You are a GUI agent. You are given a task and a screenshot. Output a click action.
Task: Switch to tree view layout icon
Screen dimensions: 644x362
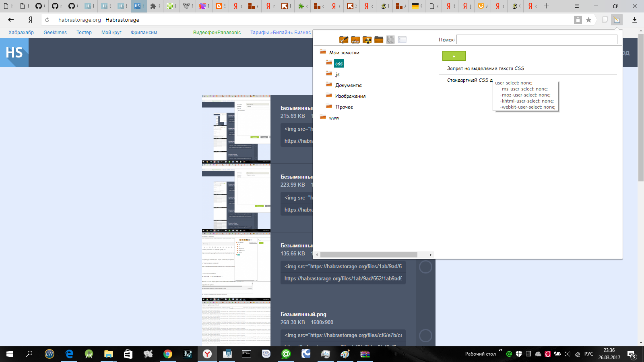click(x=390, y=39)
